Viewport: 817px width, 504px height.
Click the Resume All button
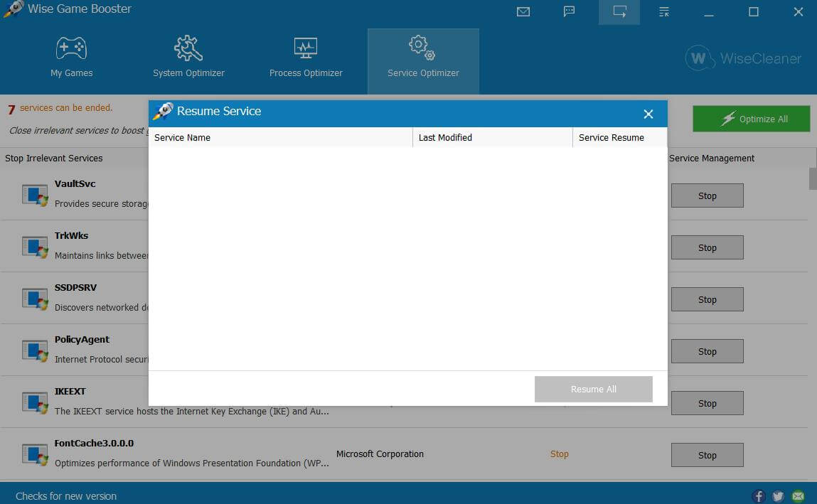click(594, 389)
